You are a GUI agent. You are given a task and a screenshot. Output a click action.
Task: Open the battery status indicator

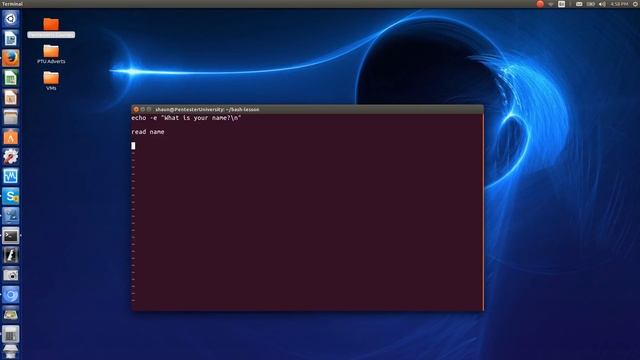(x=591, y=4)
